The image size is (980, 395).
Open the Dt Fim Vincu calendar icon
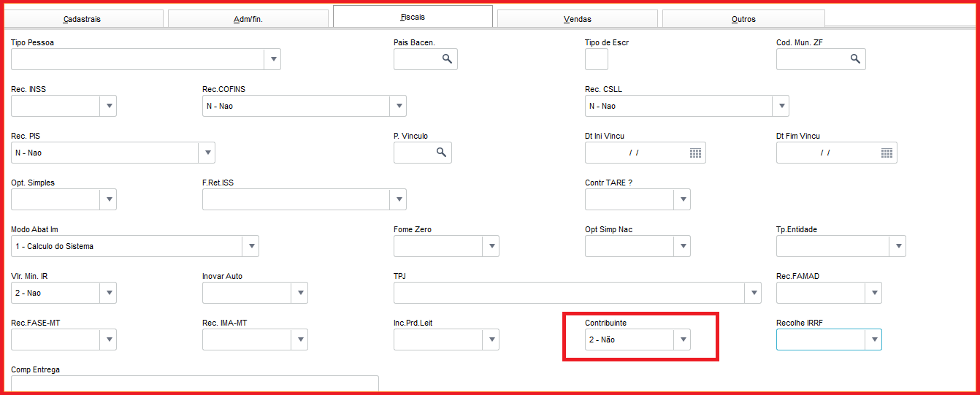click(887, 153)
